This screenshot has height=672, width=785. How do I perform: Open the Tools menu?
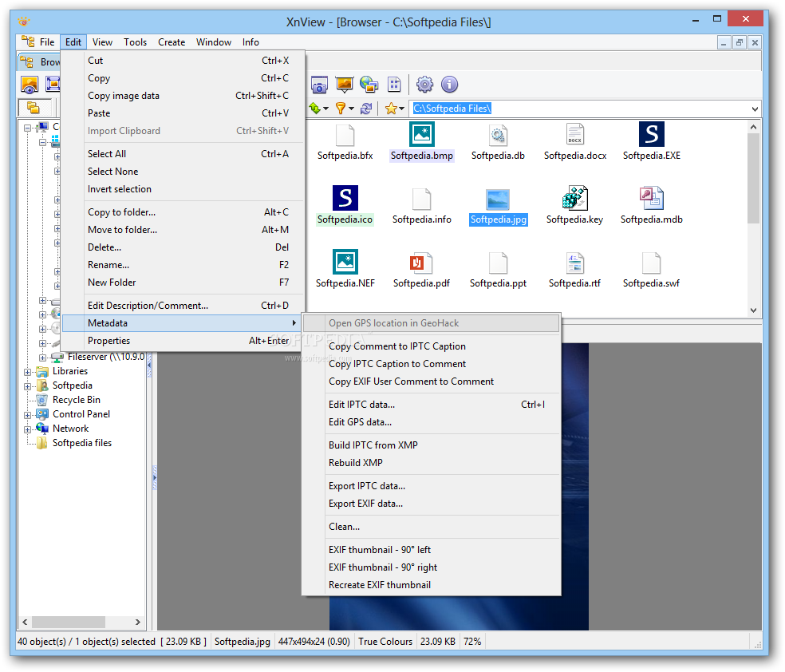(x=135, y=42)
